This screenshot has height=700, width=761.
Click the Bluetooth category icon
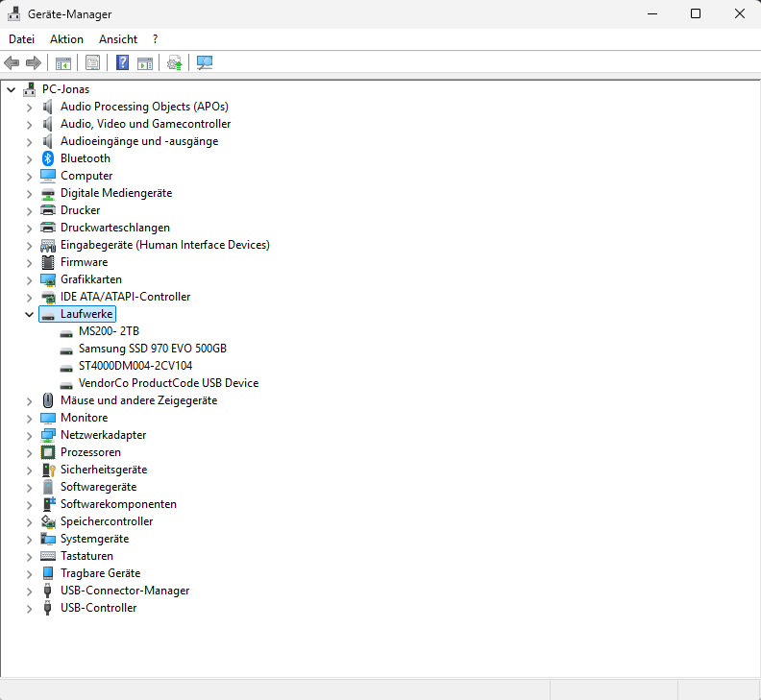(48, 158)
